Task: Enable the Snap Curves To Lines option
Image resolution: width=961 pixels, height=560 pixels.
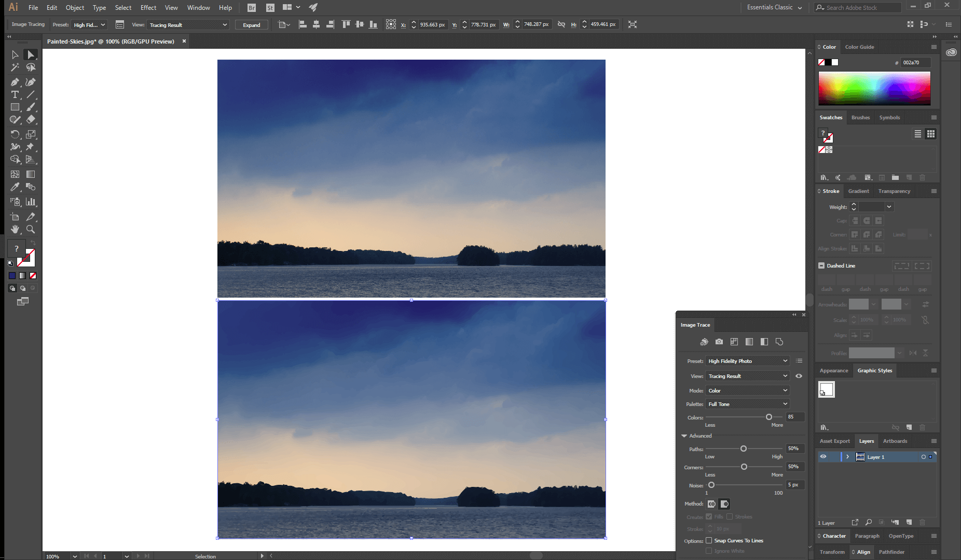Action: [x=710, y=540]
